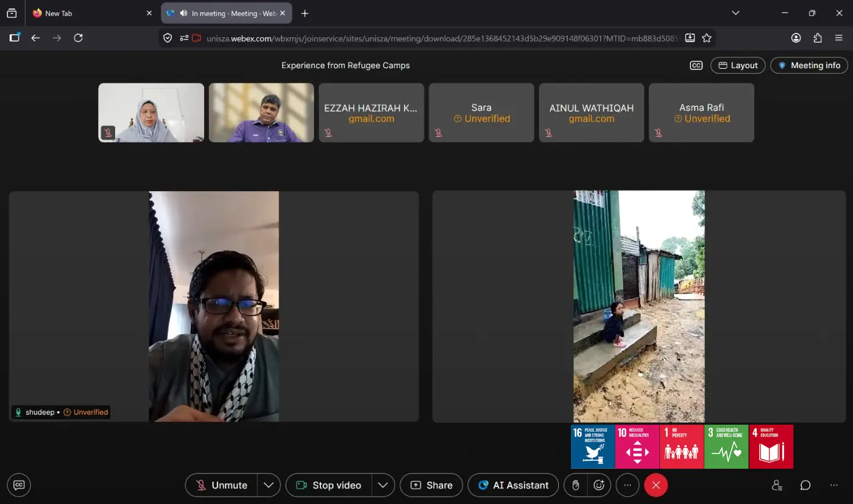Open a new browser tab with plus
The width and height of the screenshot is (853, 504).
(305, 13)
